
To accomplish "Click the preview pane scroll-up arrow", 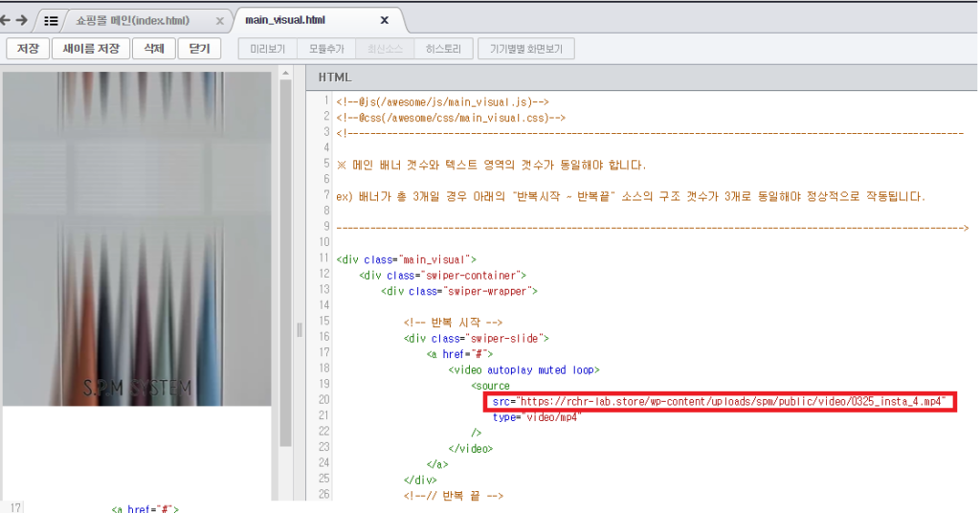I will (x=285, y=73).
